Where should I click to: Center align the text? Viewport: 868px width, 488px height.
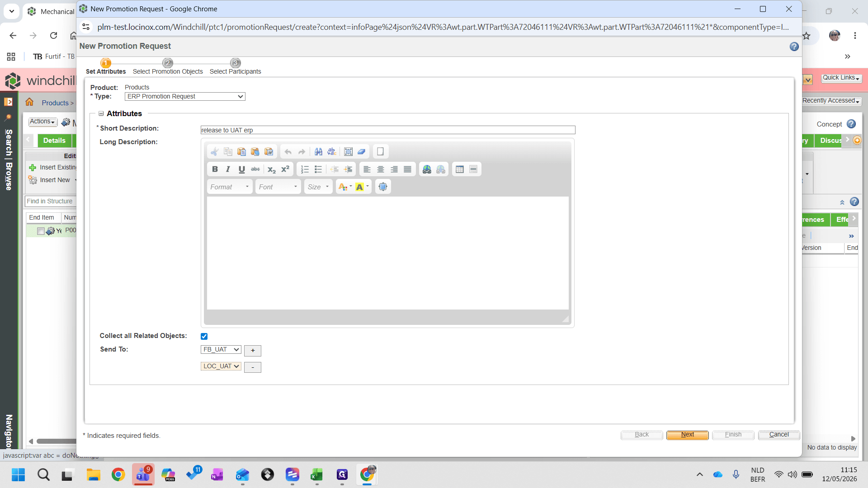tap(381, 169)
